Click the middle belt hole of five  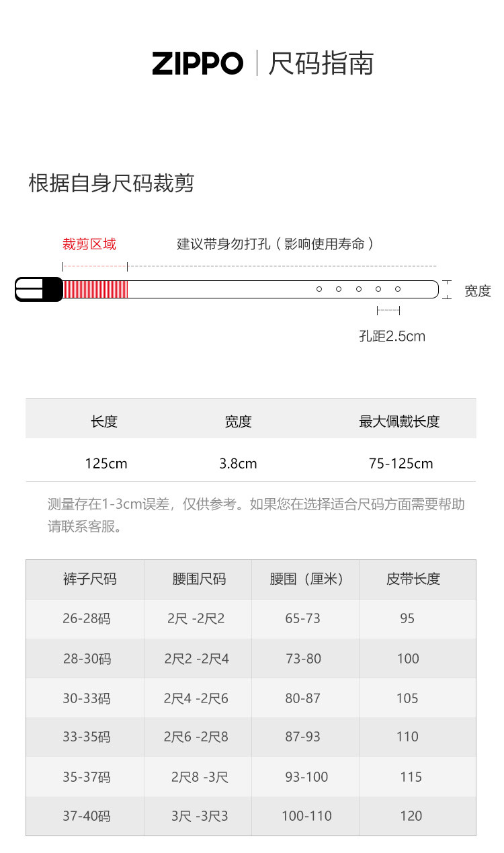pos(359,289)
